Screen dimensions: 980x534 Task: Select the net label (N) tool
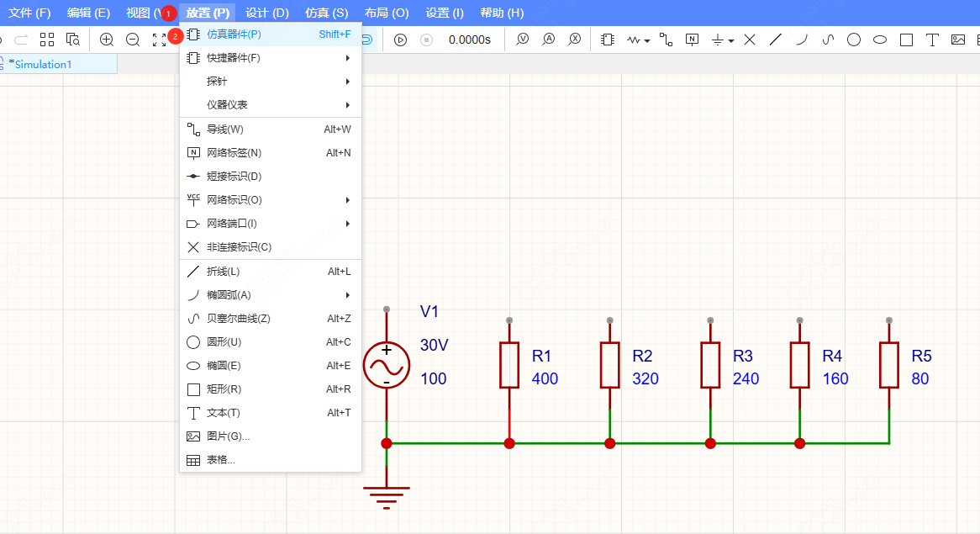click(692, 39)
